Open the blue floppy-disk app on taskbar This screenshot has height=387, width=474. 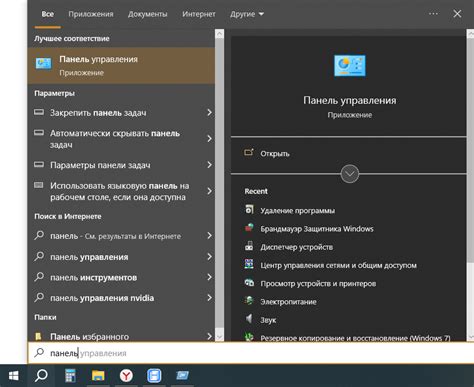tap(154, 376)
